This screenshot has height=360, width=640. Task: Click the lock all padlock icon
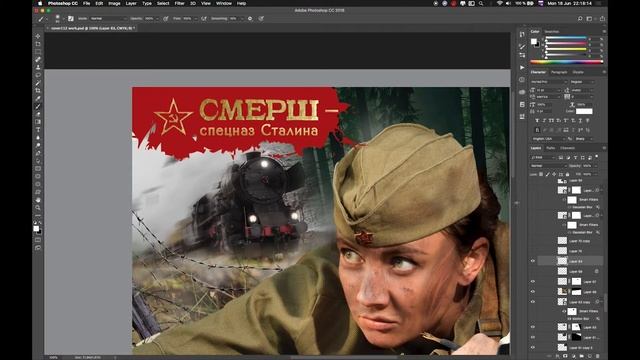point(567,174)
